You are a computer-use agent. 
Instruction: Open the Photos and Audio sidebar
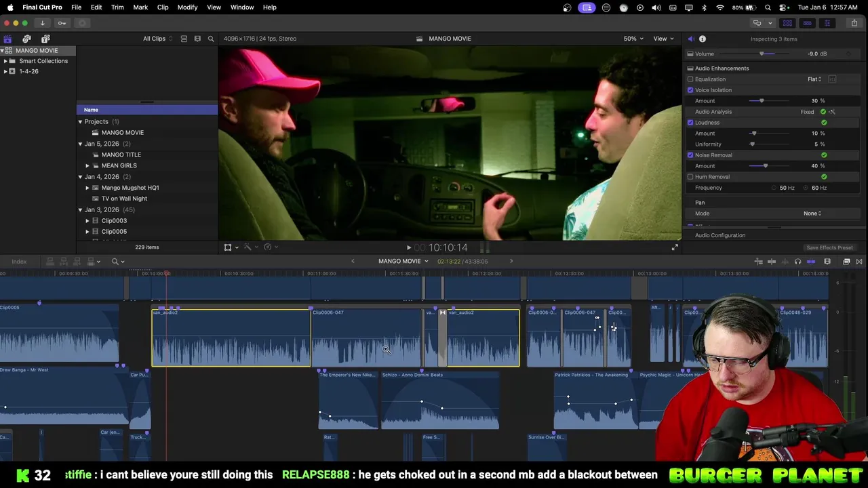(x=26, y=39)
